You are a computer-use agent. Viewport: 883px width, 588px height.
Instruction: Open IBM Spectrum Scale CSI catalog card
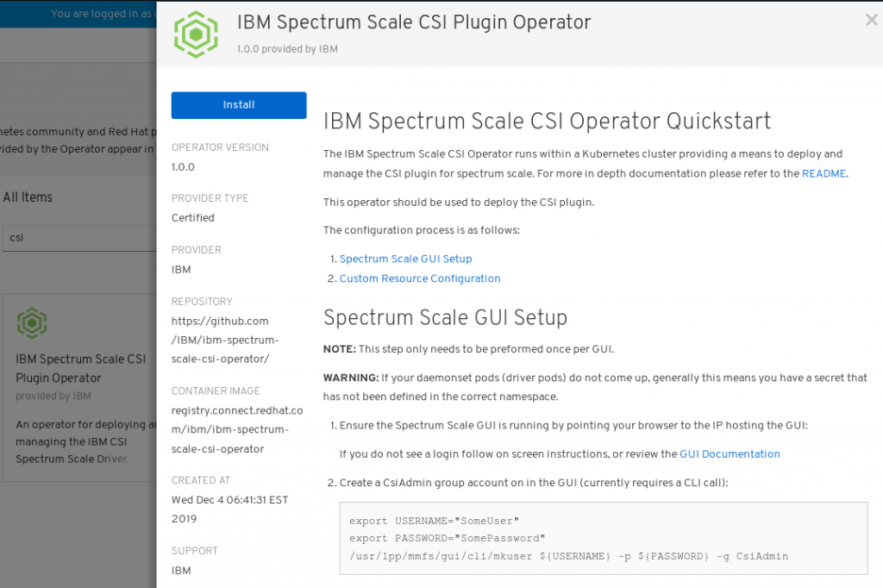pyautogui.click(x=80, y=387)
